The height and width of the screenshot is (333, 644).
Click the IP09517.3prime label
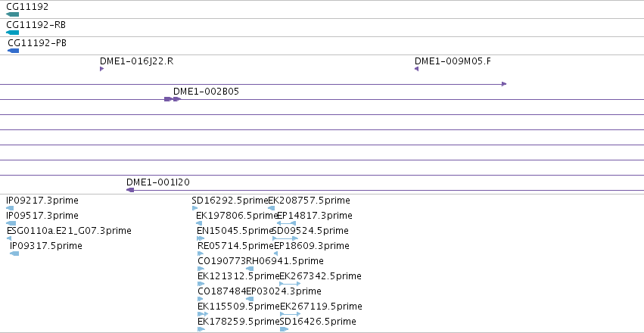click(42, 216)
